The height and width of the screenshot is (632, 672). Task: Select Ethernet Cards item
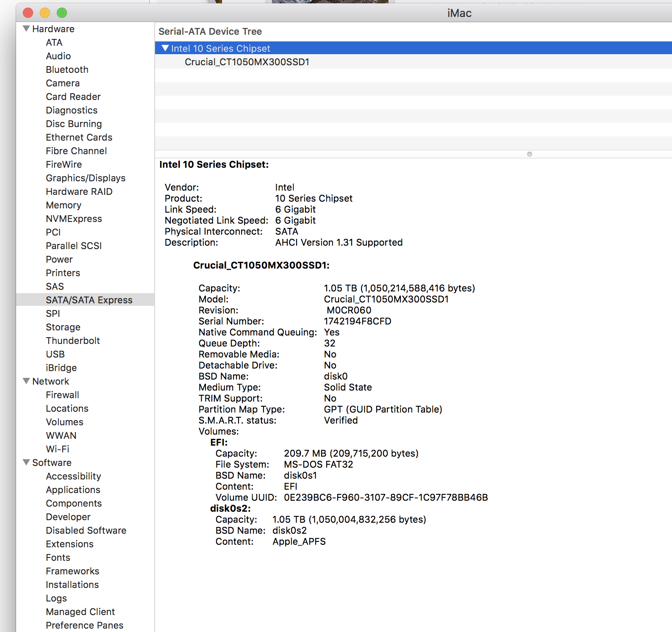pyautogui.click(x=79, y=137)
